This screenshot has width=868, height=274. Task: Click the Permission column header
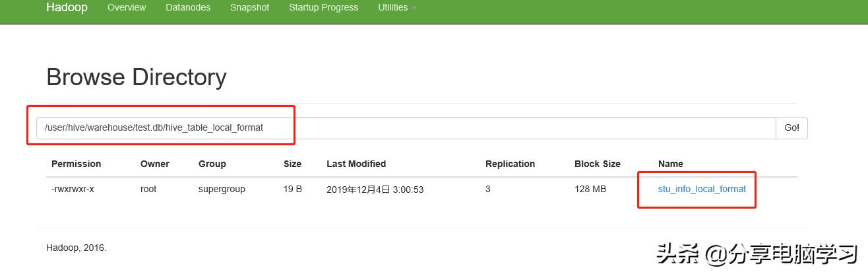point(77,164)
